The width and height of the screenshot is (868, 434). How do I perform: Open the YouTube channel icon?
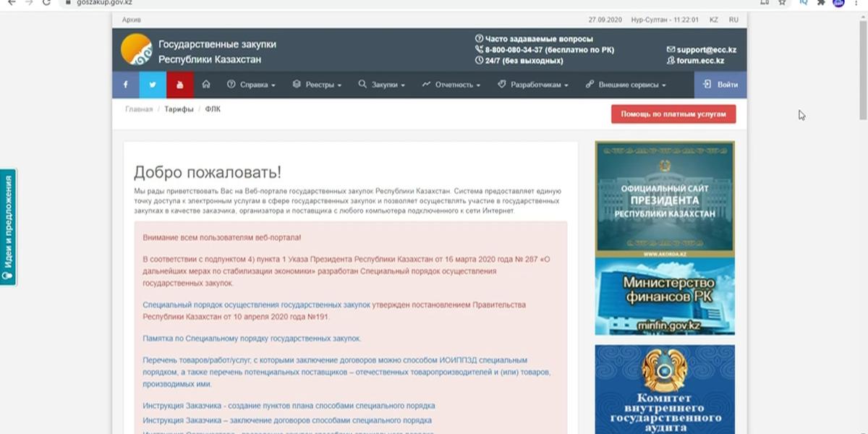pyautogui.click(x=180, y=85)
